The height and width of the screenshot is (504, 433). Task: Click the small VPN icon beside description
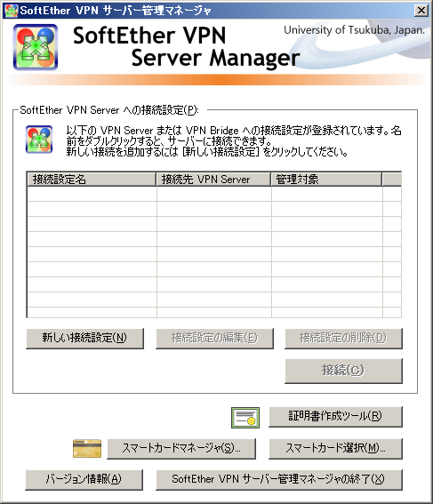39,140
